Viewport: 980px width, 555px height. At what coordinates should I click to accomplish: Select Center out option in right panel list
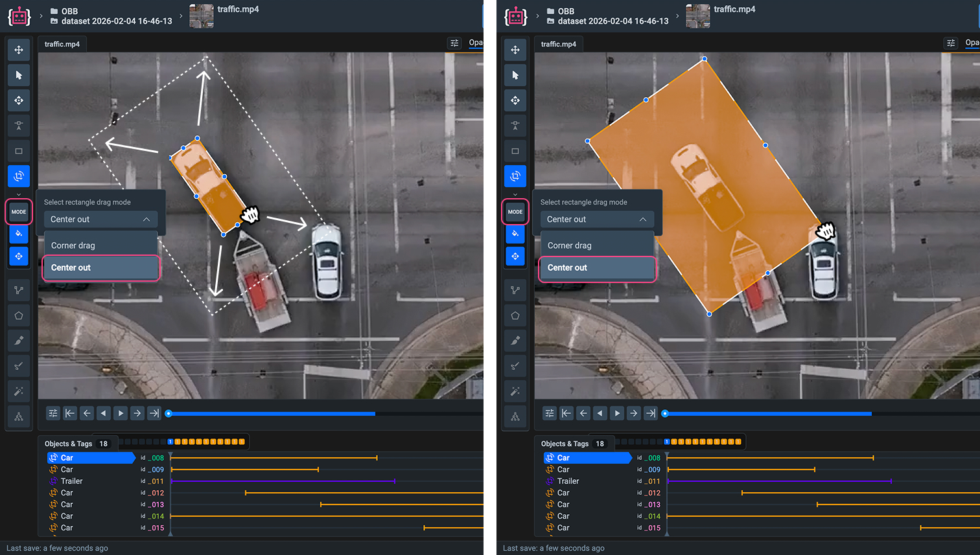click(x=597, y=267)
